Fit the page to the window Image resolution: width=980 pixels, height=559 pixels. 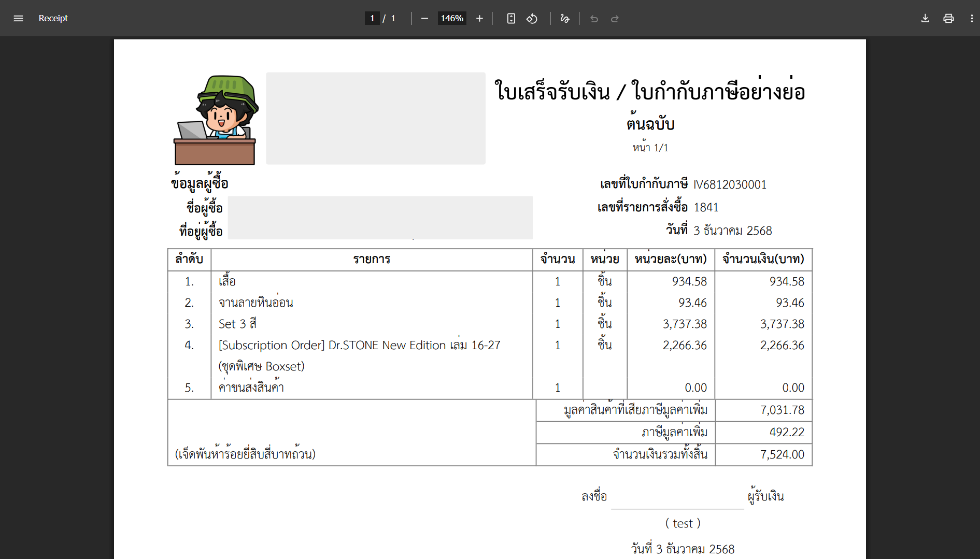[511, 18]
